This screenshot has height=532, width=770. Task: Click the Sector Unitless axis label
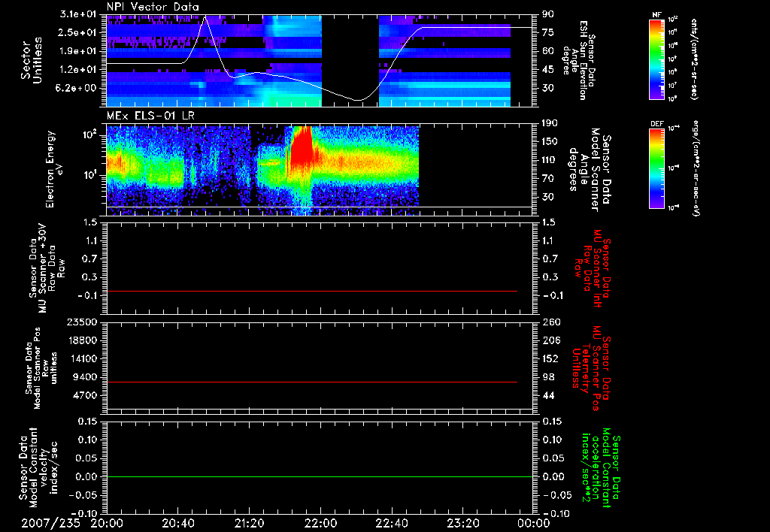32,60
